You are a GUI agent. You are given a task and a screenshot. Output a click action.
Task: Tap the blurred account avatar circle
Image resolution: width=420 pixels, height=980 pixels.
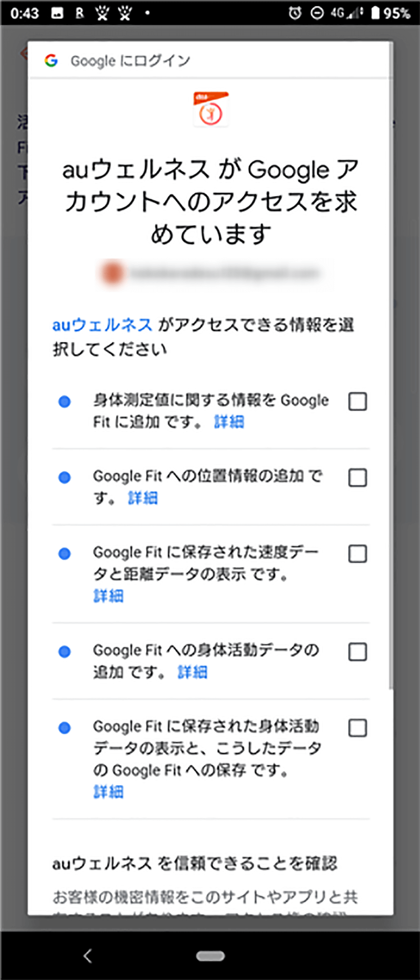112,273
